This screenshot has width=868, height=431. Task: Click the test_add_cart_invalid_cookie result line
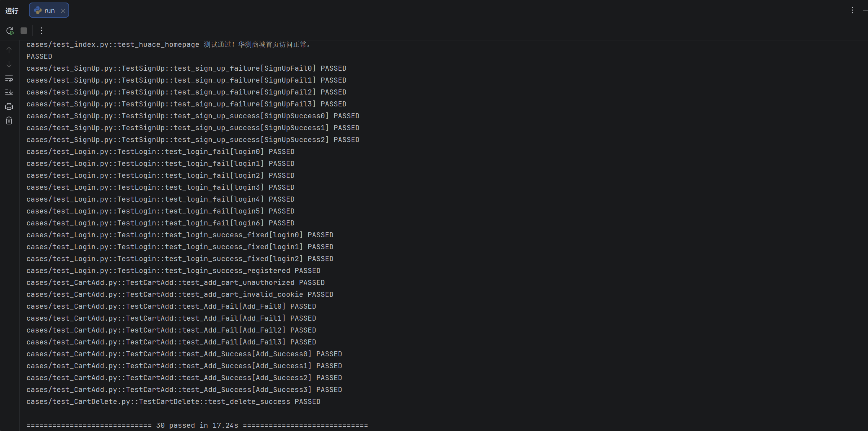pos(180,294)
